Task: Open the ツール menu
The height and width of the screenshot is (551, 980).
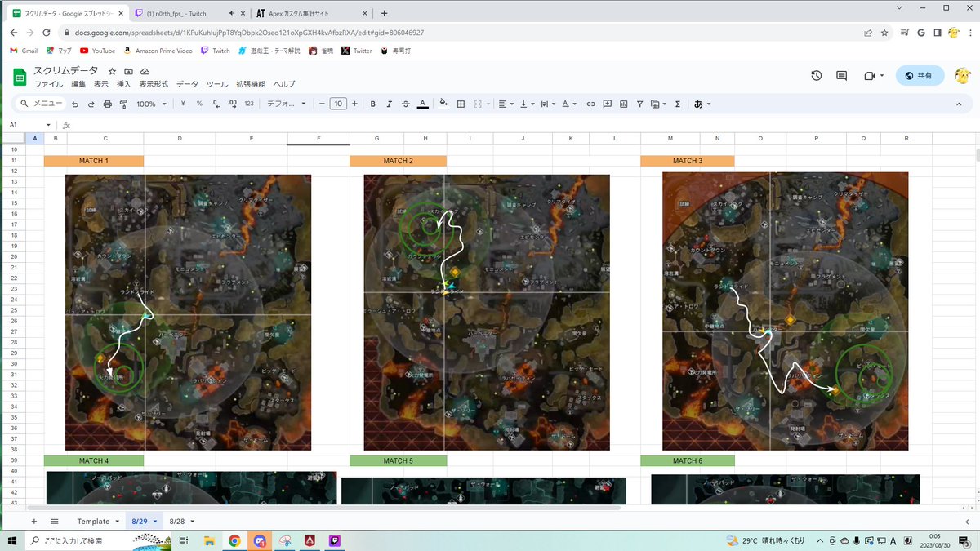Action: [217, 84]
